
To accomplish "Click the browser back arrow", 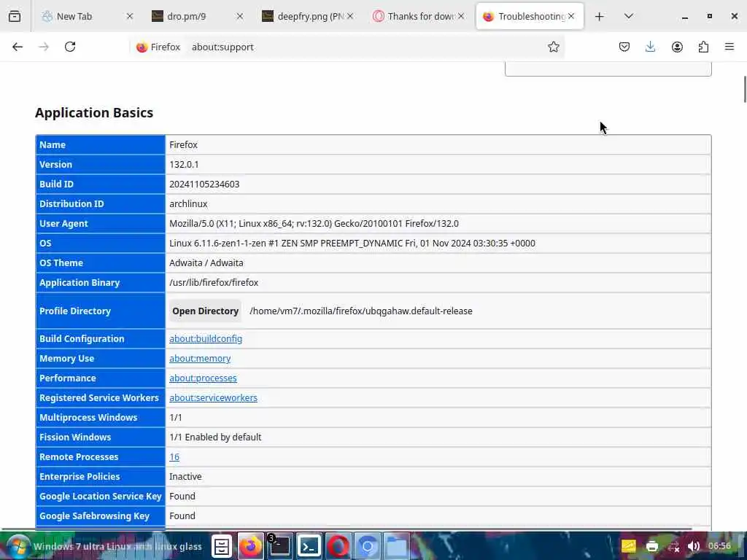I will coord(18,47).
